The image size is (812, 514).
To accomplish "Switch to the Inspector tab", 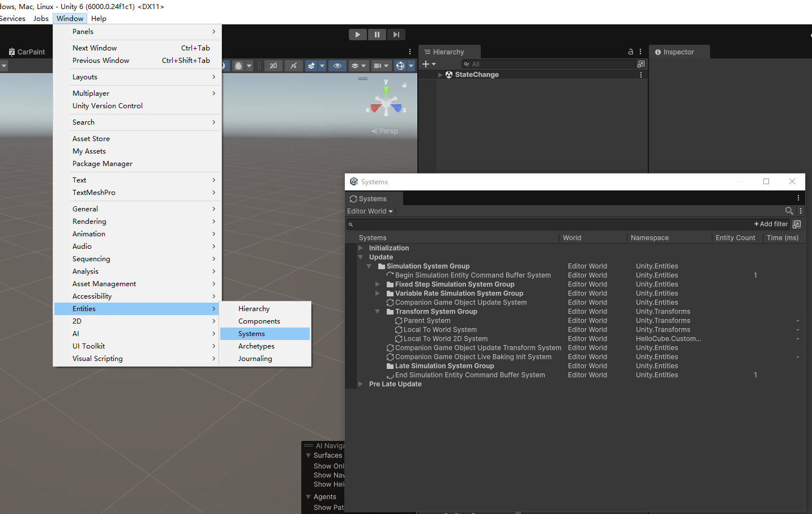I will 679,52.
